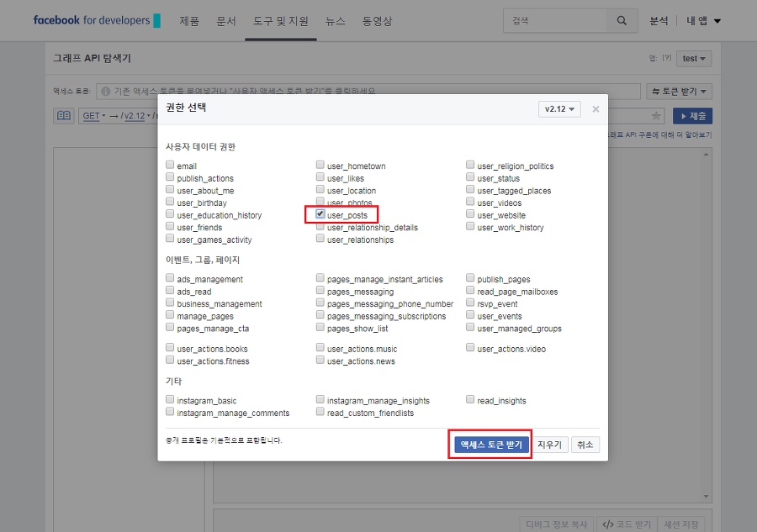
Task: Enable user_likes permission
Action: [x=320, y=177]
